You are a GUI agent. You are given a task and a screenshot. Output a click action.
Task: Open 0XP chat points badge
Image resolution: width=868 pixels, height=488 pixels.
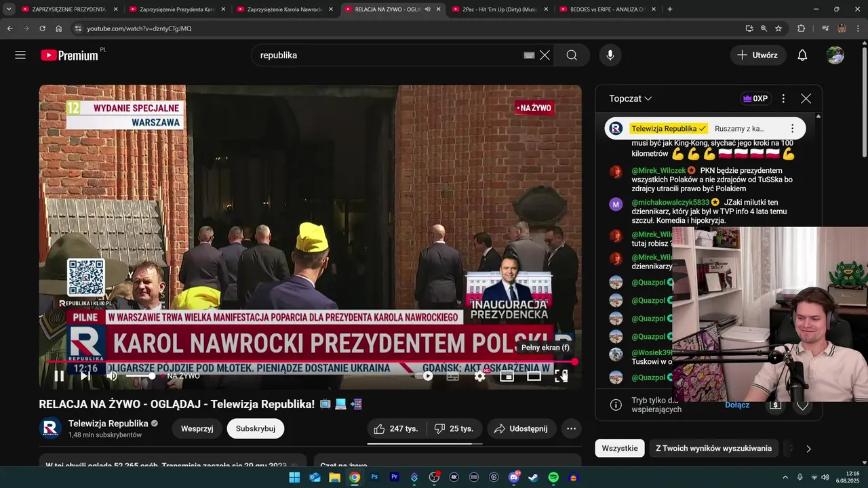pos(755,98)
